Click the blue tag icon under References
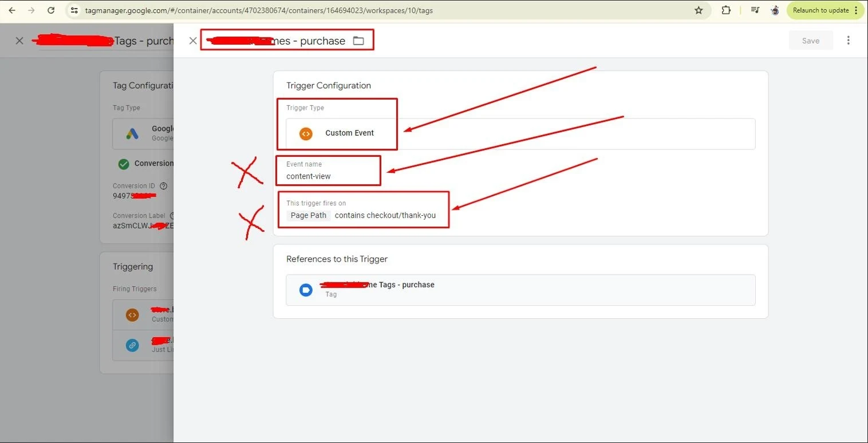 coord(306,290)
